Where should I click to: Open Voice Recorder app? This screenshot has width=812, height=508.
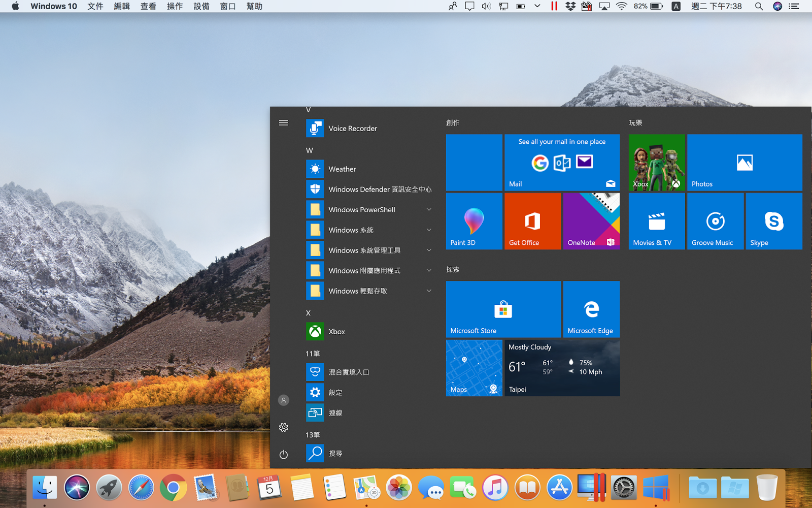[x=369, y=129]
